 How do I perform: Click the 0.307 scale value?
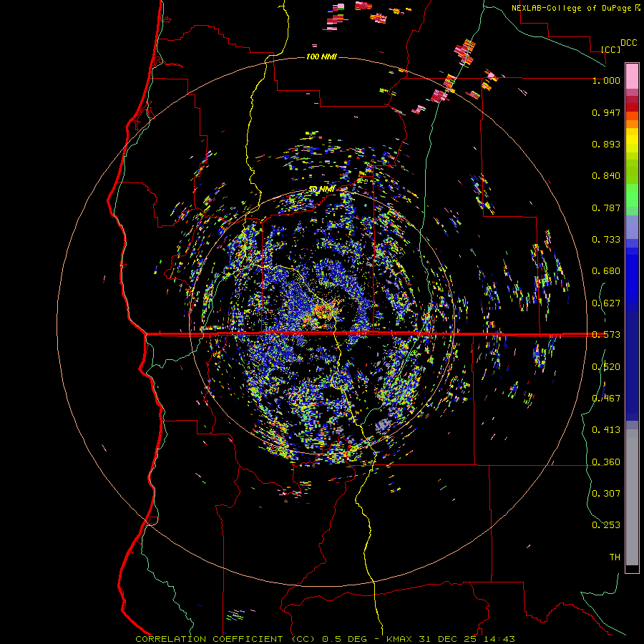606,493
